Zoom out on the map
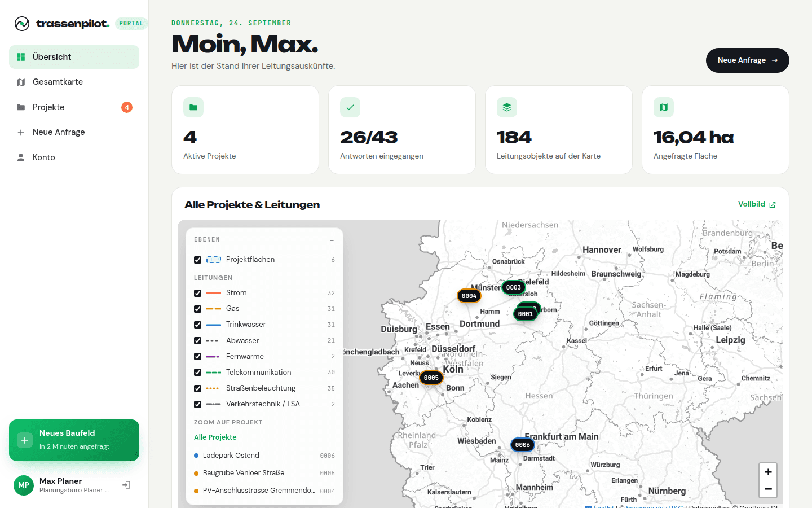Screen dimensions: 812x508 [x=768, y=489]
